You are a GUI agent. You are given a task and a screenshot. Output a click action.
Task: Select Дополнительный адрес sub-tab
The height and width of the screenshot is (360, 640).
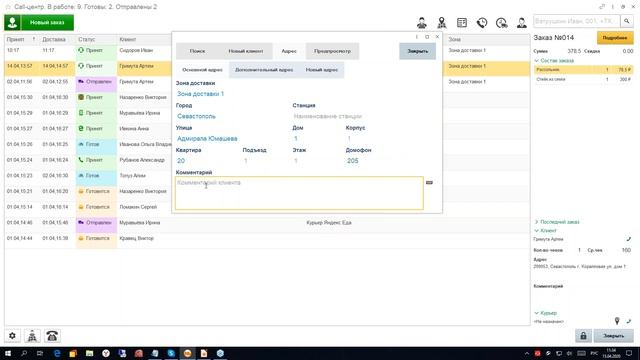pos(264,70)
